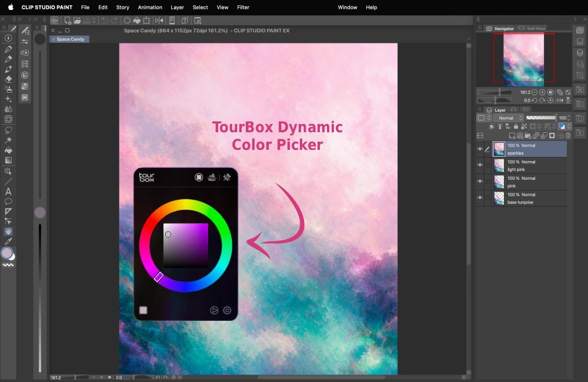The height and width of the screenshot is (382, 588).
Task: Create a new canvas from command bar
Action: click(68, 20)
